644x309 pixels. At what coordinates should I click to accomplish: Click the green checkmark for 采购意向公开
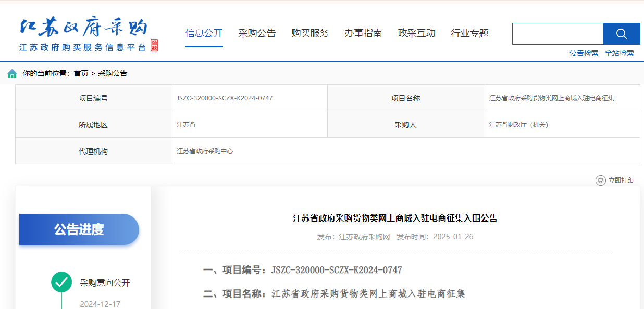click(x=62, y=280)
